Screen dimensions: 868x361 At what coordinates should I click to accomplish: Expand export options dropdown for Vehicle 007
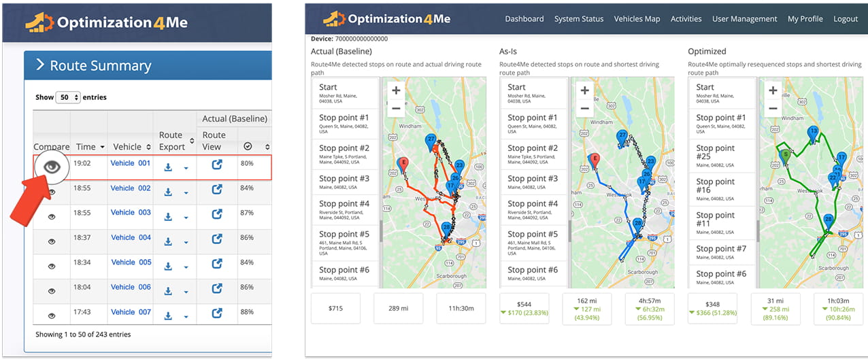tap(186, 317)
